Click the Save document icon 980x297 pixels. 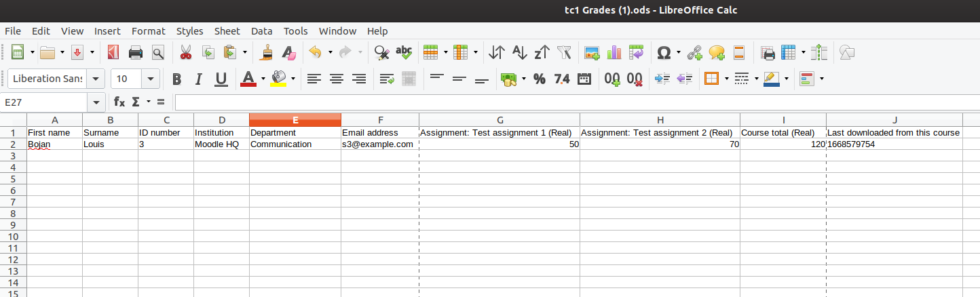click(x=77, y=52)
